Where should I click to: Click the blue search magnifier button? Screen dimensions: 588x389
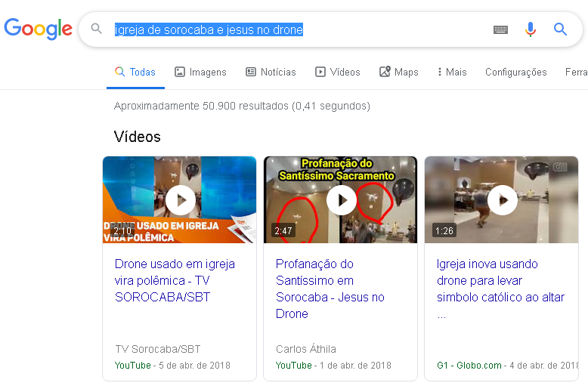(x=560, y=29)
